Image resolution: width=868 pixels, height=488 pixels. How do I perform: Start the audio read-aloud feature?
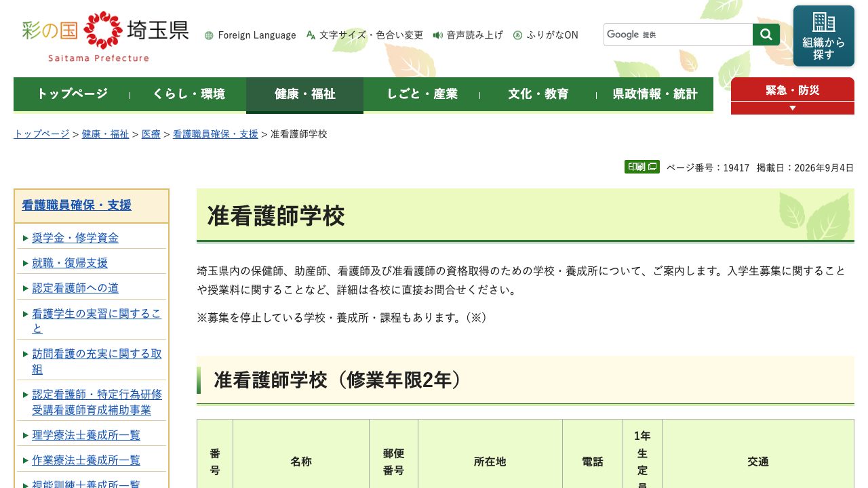click(x=468, y=35)
